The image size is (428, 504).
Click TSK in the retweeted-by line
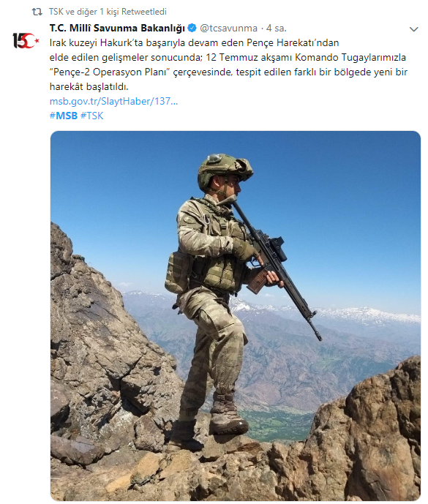point(56,12)
